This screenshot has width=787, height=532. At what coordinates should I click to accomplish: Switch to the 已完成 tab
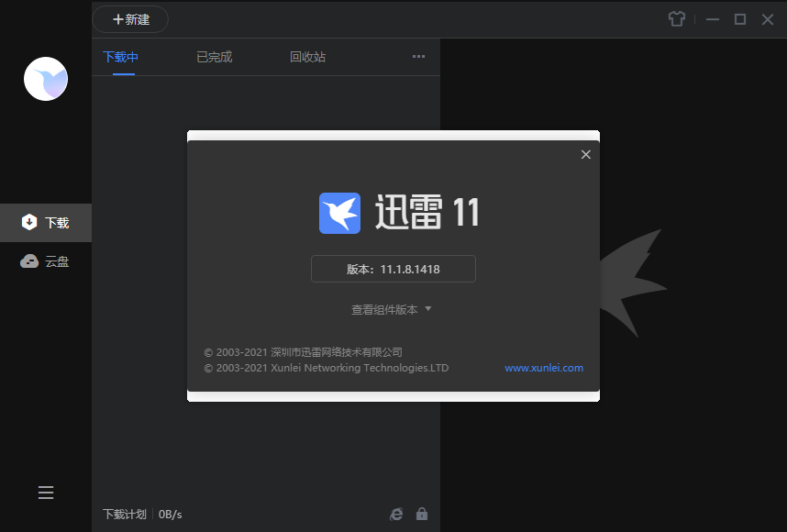(215, 57)
